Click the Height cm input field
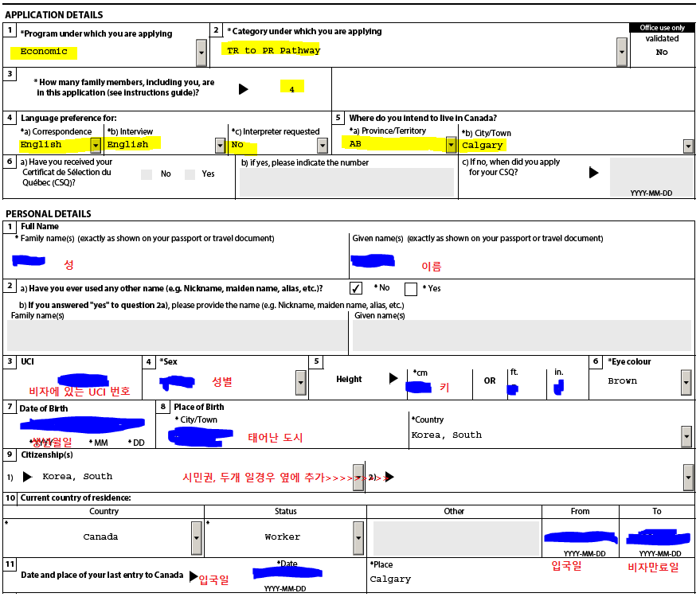700x597 pixels. [440, 387]
